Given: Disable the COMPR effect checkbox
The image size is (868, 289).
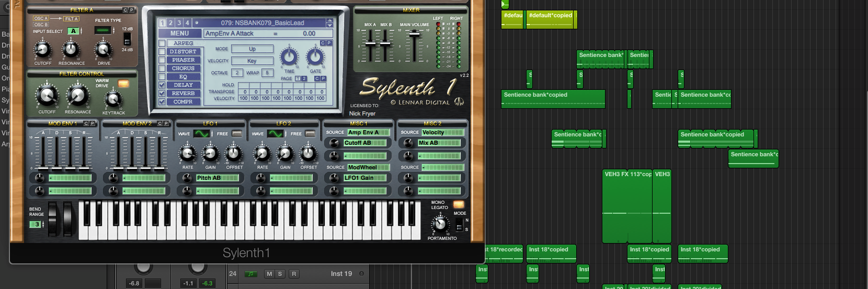Looking at the screenshot, I should pyautogui.click(x=162, y=102).
